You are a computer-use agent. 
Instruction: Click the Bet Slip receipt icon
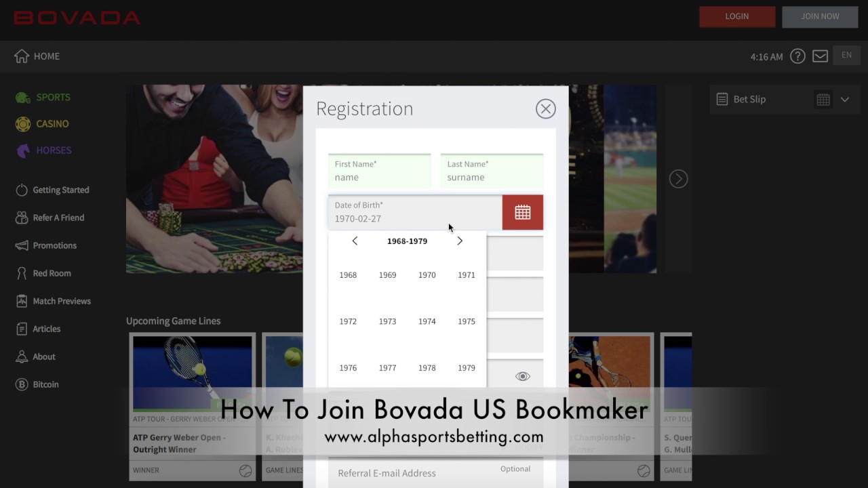(722, 99)
